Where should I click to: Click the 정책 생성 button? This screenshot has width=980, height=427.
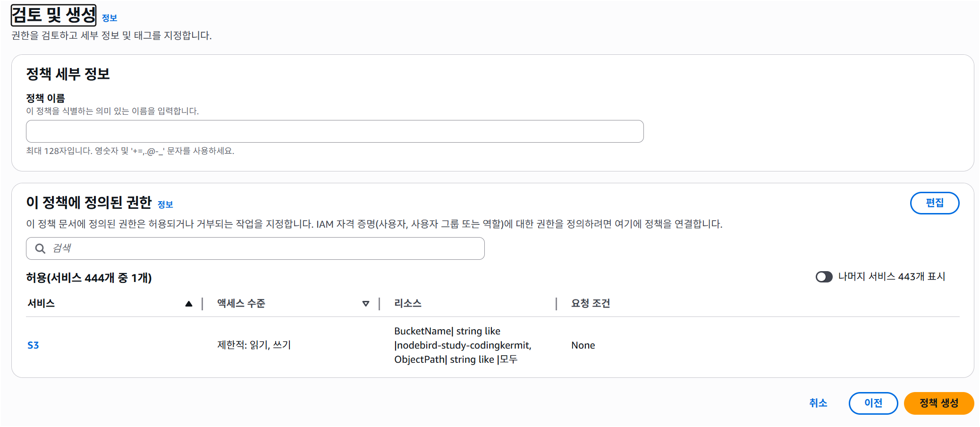pos(938,403)
